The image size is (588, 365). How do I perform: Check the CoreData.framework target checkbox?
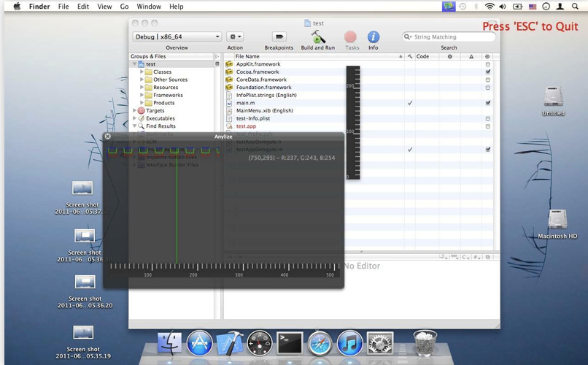487,80
